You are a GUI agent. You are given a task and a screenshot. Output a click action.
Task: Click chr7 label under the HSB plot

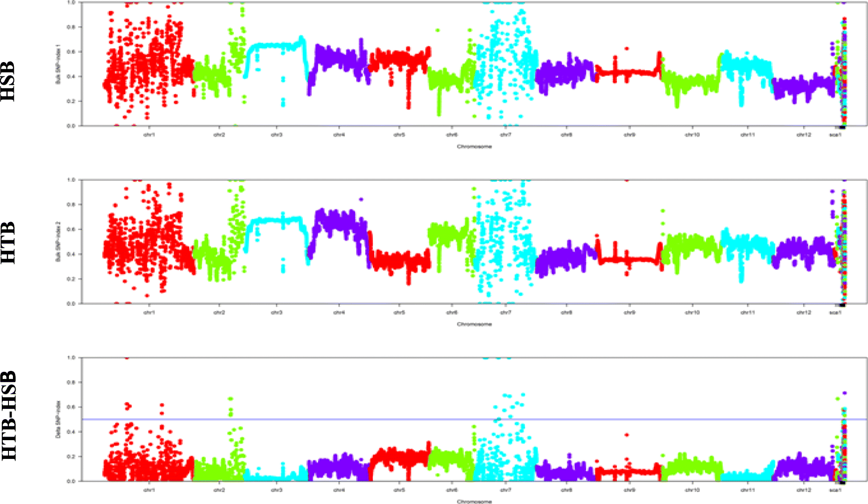505,134
